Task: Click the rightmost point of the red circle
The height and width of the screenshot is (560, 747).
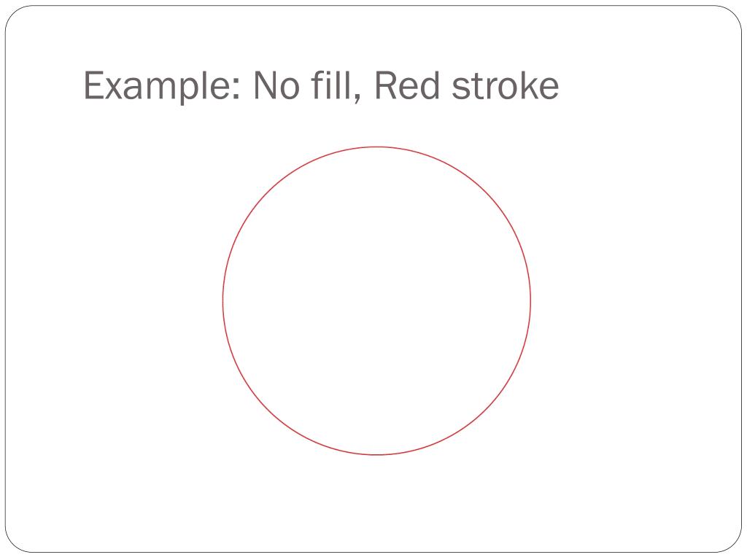Action: tap(530, 301)
